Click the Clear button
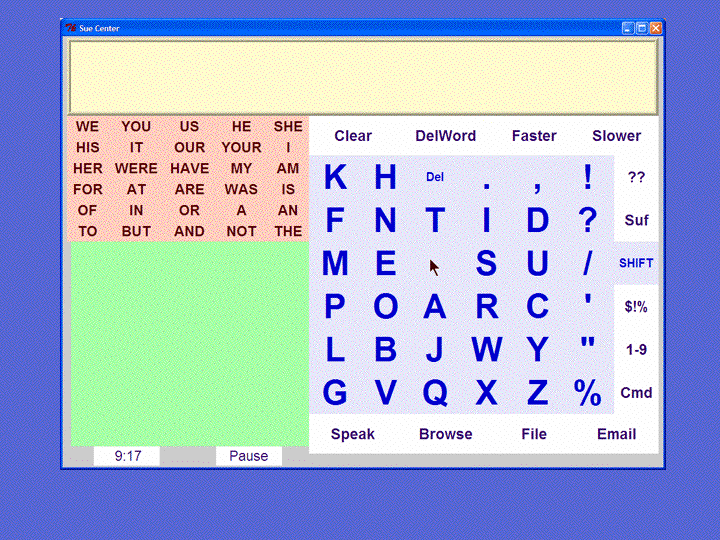This screenshot has width=720, height=540. coord(353,136)
